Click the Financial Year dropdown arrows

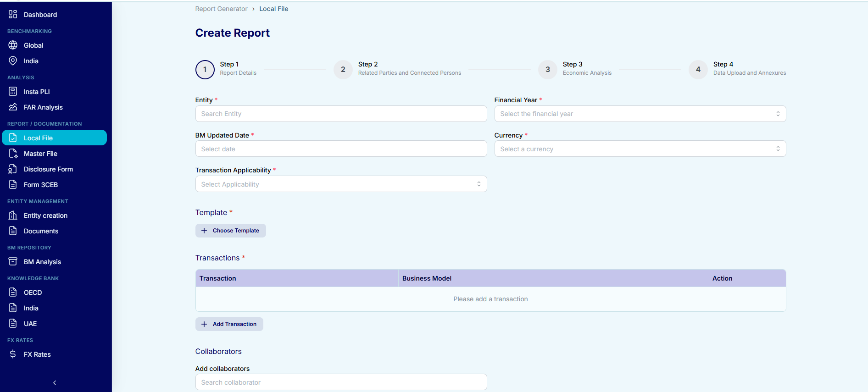(778, 114)
